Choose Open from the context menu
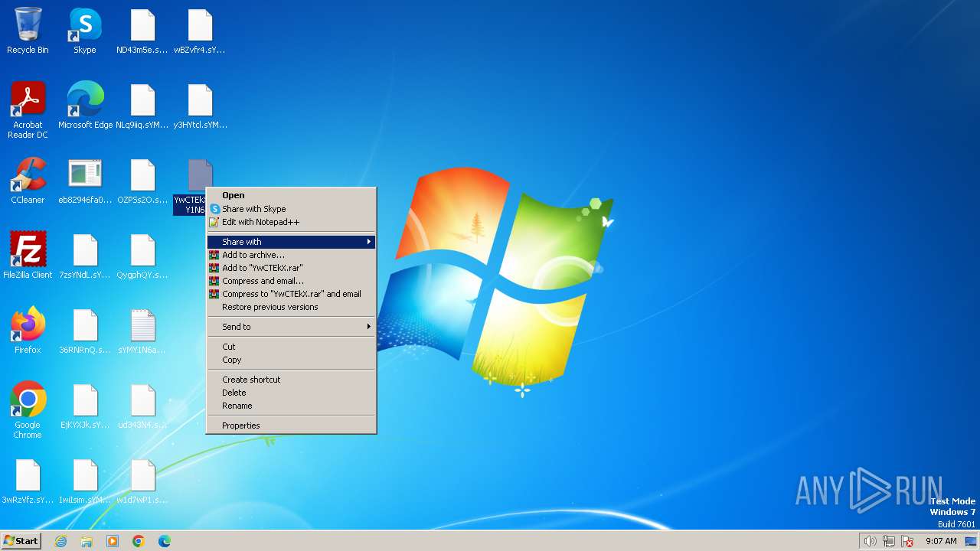The height and width of the screenshot is (551, 980). [291, 195]
